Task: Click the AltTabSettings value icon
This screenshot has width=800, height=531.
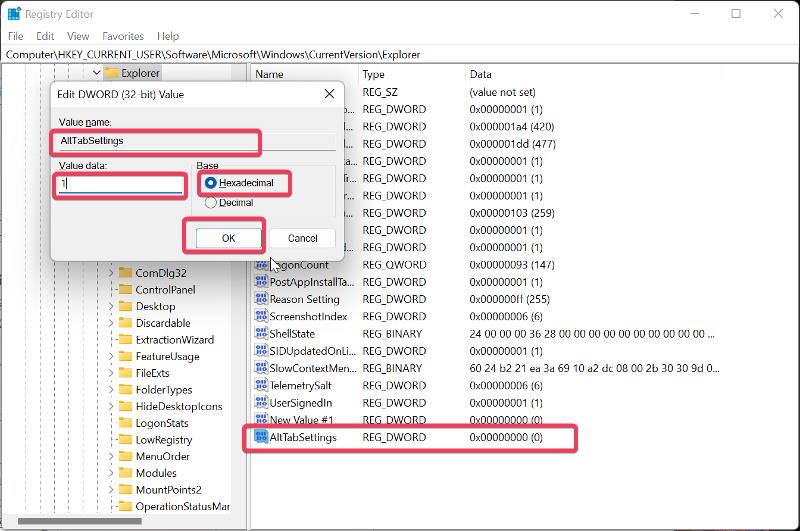Action: [x=261, y=437]
